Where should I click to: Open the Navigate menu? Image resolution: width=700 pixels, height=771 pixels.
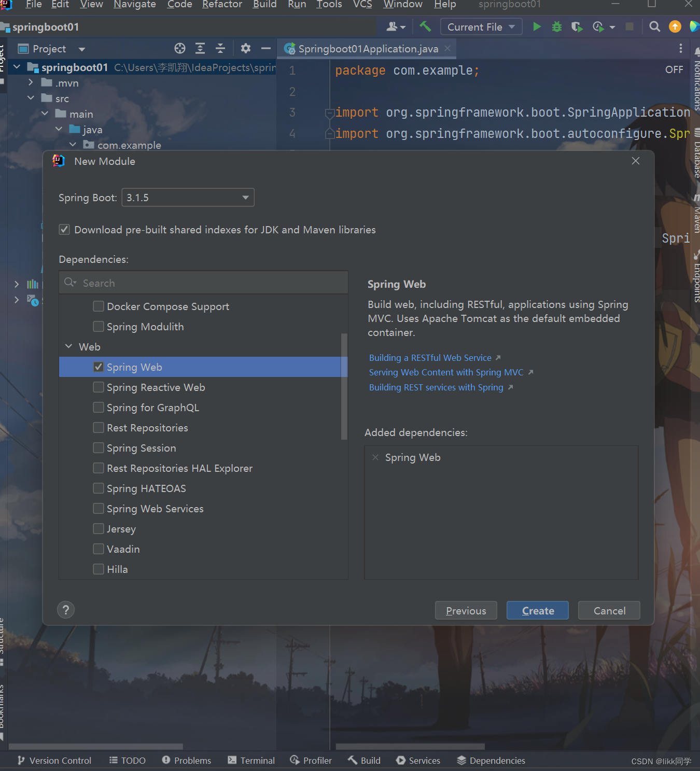point(135,5)
